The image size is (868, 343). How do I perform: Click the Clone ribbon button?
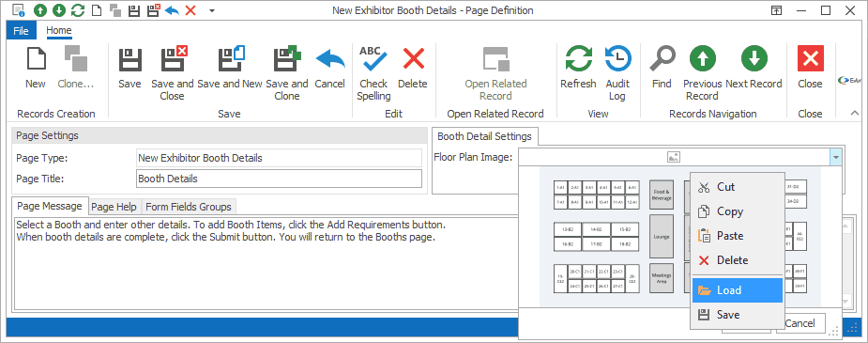pyautogui.click(x=76, y=68)
